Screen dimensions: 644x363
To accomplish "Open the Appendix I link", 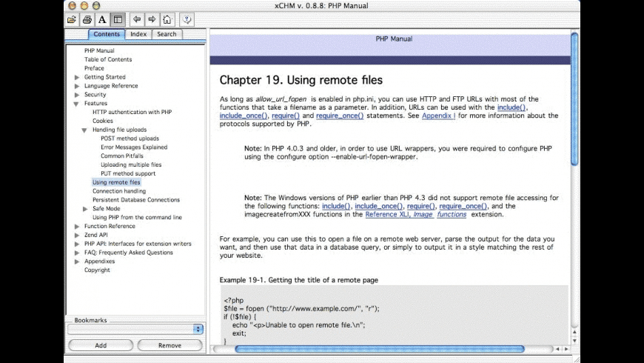I will tap(438, 116).
